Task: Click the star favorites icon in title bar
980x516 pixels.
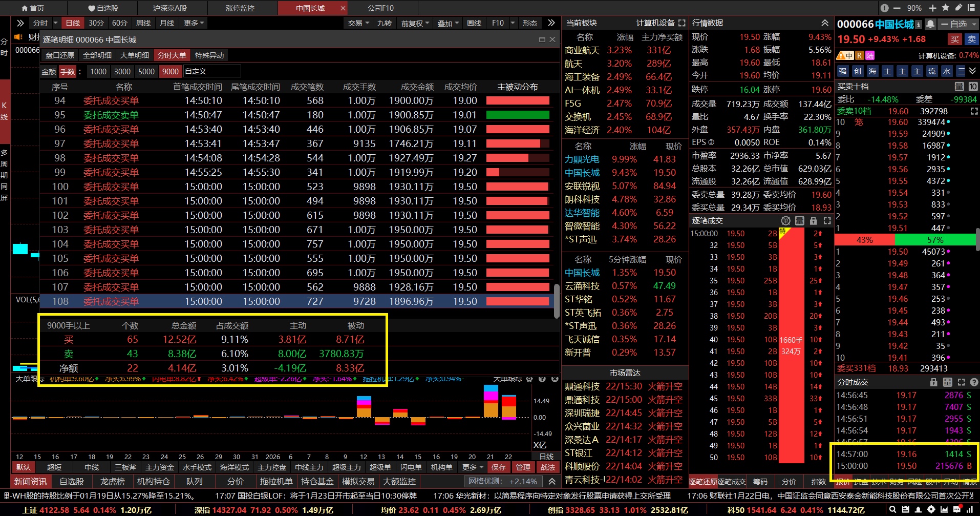Action: click(x=945, y=8)
